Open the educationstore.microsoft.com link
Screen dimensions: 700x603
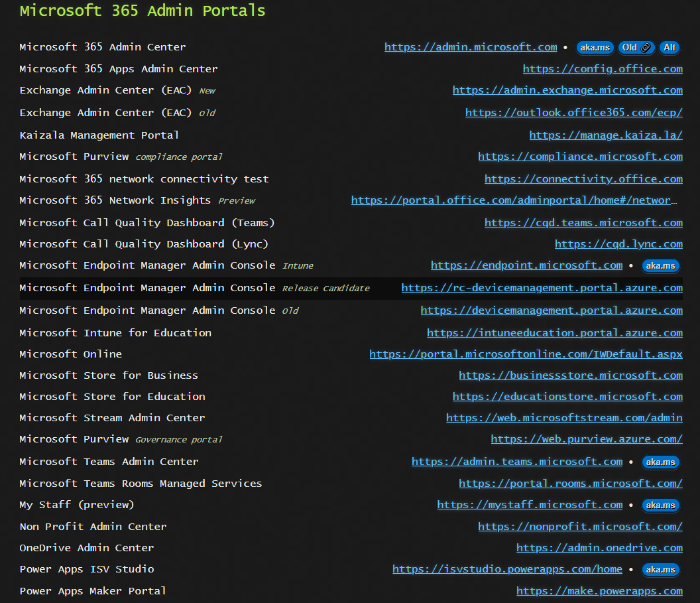pos(567,397)
